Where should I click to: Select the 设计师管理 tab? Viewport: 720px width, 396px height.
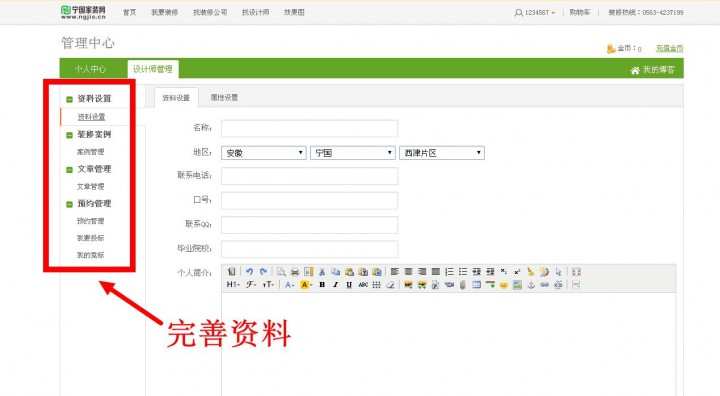pyautogui.click(x=153, y=69)
